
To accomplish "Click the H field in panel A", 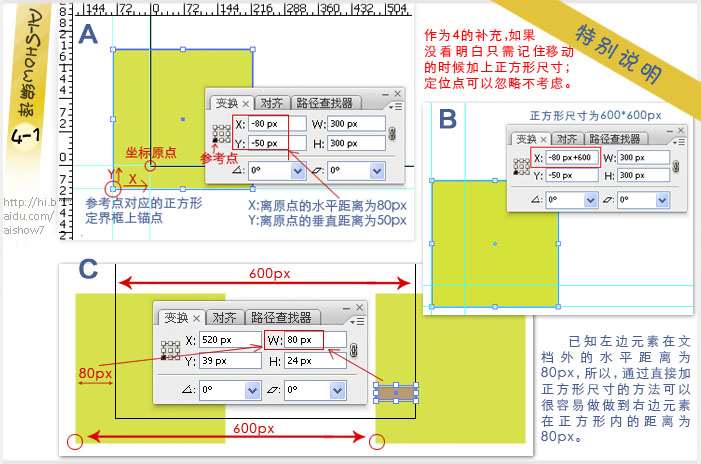I will [x=356, y=143].
